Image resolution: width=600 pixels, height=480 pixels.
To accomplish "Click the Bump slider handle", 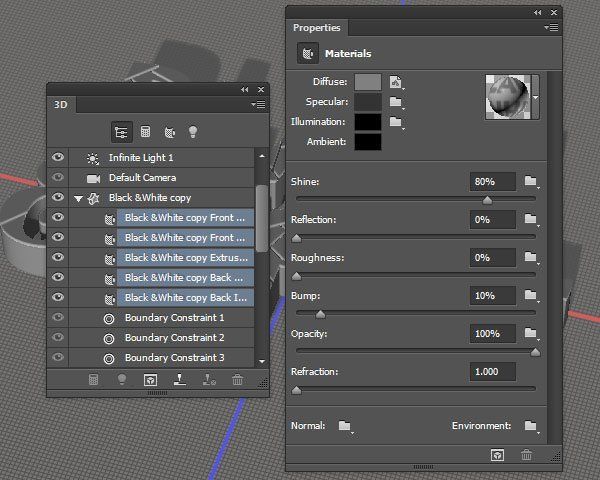I will pyautogui.click(x=321, y=314).
